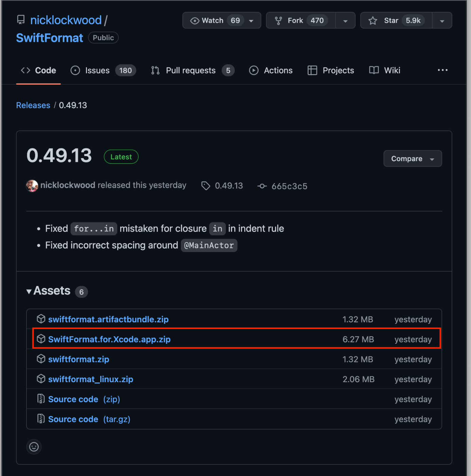Switch to the Code tab
The image size is (471, 476).
(x=38, y=70)
